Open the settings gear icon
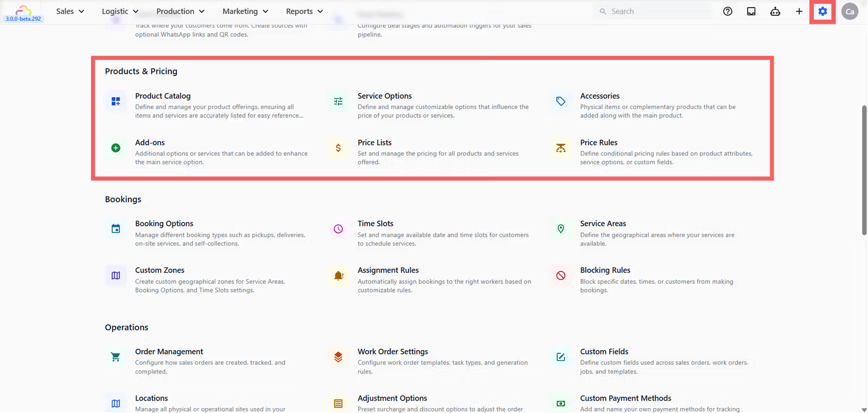Screen dimensions: 868x413 click(822, 11)
